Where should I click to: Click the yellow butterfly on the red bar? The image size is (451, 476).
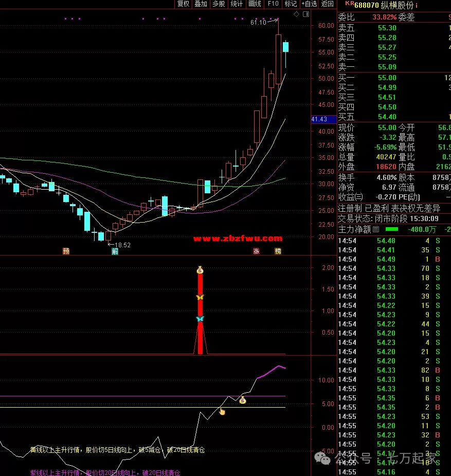200,297
